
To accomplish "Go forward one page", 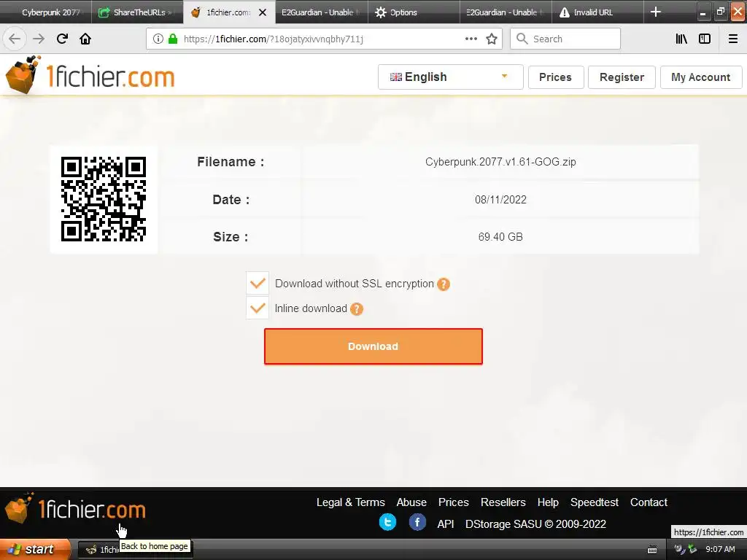I will pos(39,39).
